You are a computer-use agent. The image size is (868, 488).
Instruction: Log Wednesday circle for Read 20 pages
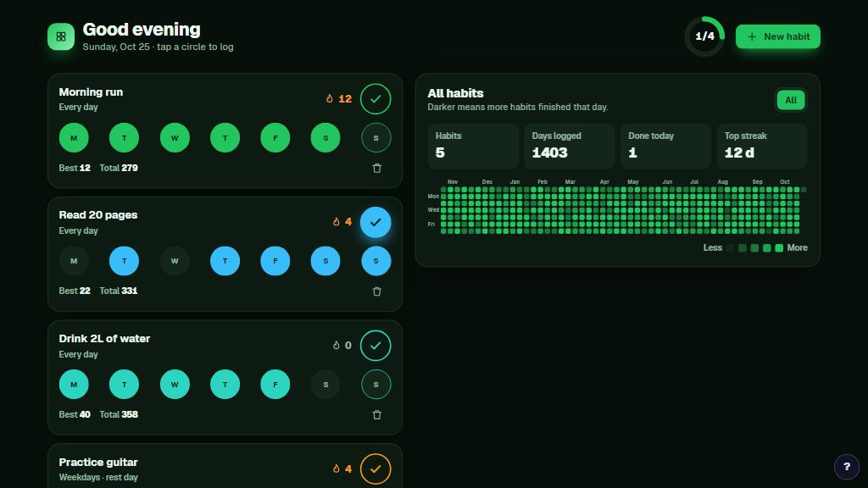[175, 261]
